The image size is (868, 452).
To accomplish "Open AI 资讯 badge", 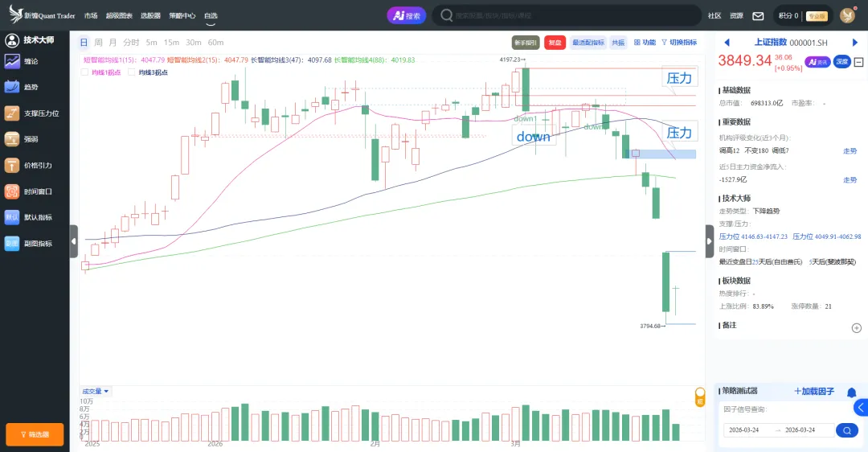I will pyautogui.click(x=817, y=62).
